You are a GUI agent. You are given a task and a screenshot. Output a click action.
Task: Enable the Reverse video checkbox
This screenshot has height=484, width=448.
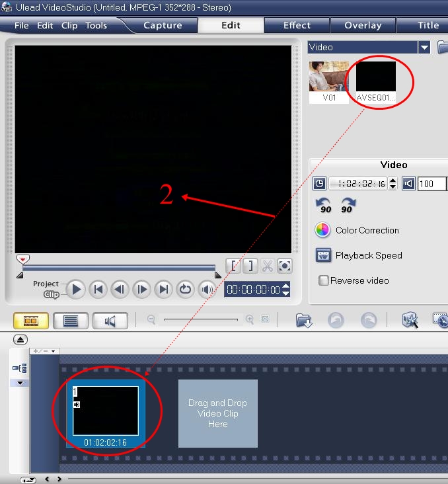[x=323, y=280]
